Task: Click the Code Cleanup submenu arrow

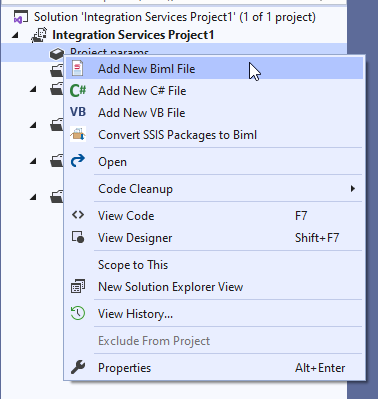Action: 353,189
